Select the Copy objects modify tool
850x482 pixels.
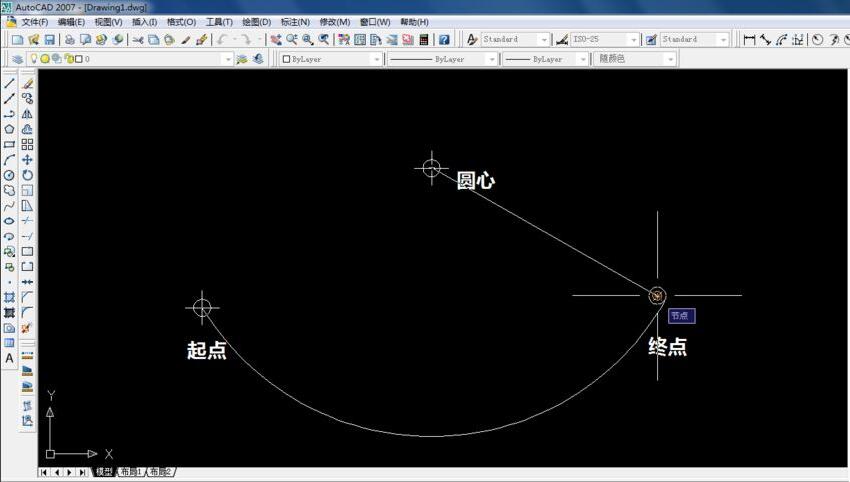click(x=27, y=99)
